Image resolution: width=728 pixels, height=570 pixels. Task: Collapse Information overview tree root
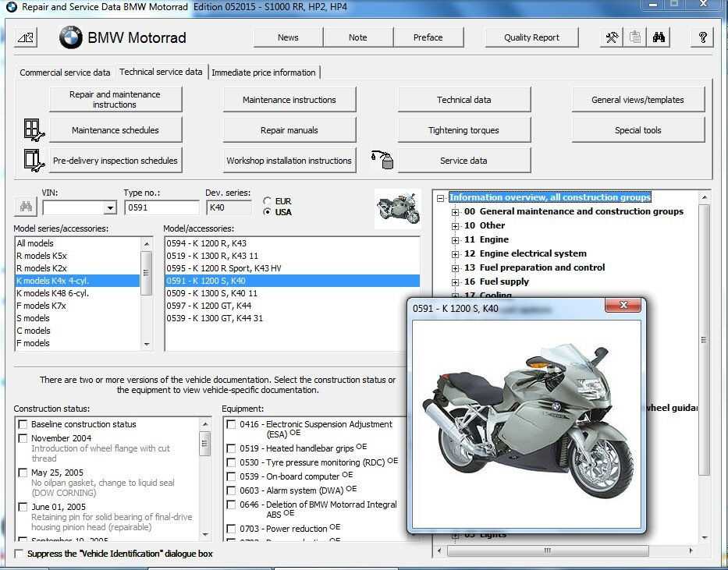440,198
